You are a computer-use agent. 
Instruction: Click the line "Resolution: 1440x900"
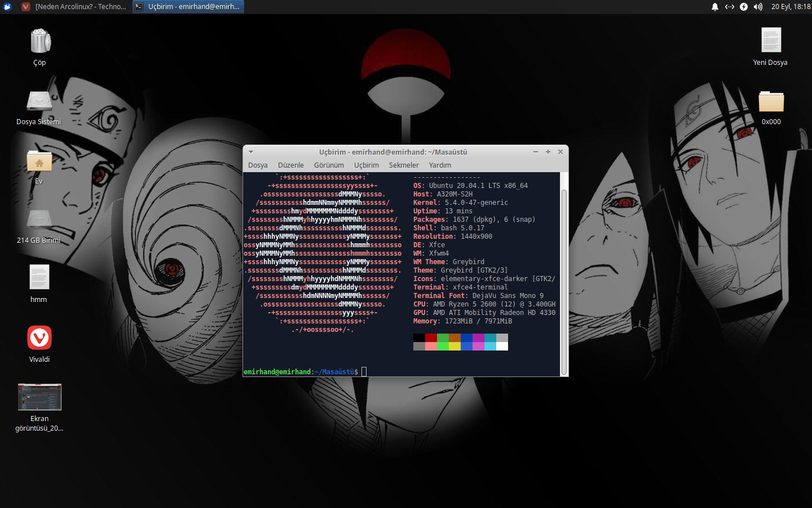point(453,237)
